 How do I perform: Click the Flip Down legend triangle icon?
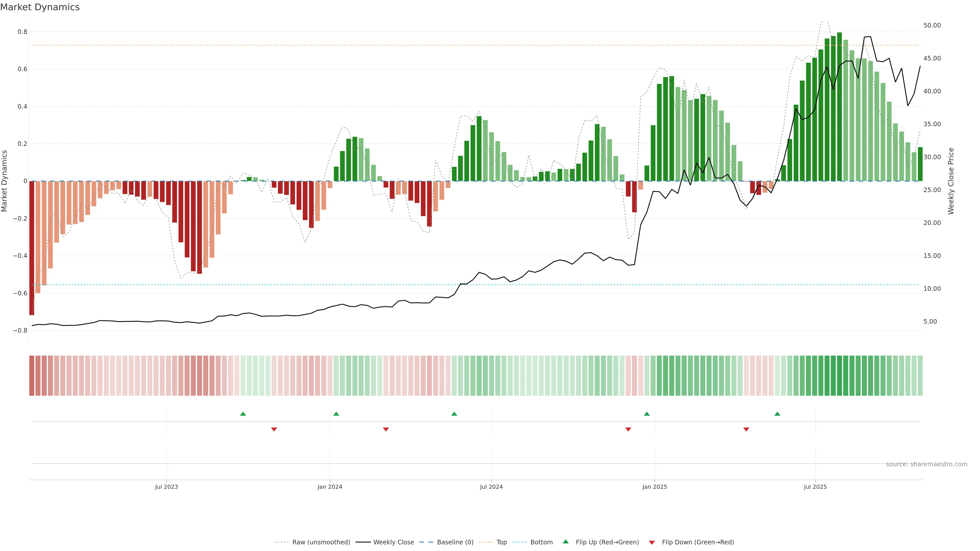[x=652, y=542]
